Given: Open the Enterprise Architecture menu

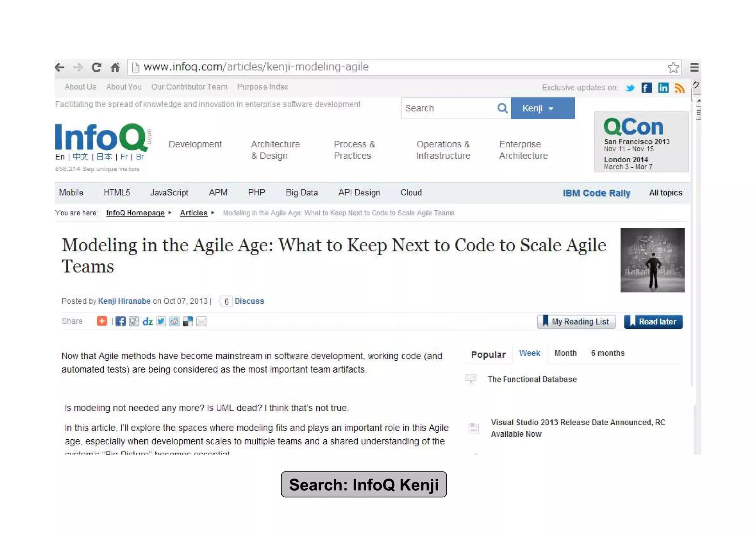Looking at the screenshot, I should [x=523, y=150].
